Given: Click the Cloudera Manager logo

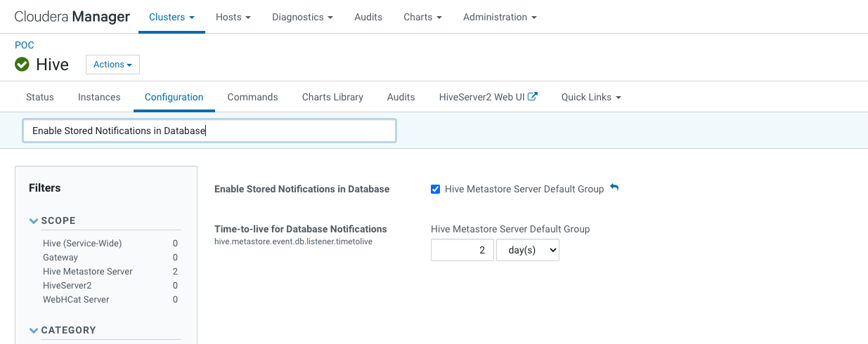Looking at the screenshot, I should coord(72,17).
